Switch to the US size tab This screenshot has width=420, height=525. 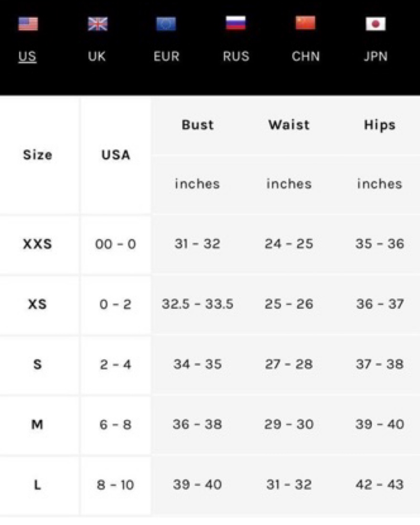pyautogui.click(x=28, y=56)
